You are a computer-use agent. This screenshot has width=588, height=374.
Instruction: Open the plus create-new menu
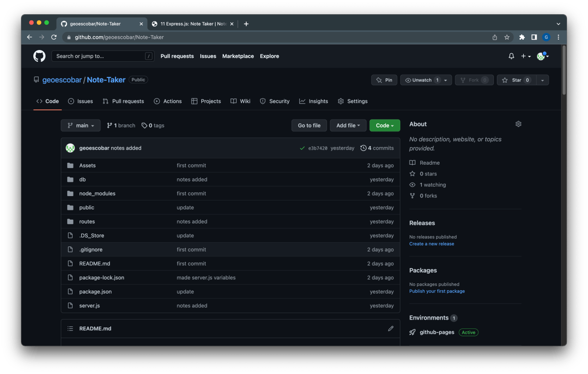pyautogui.click(x=526, y=56)
